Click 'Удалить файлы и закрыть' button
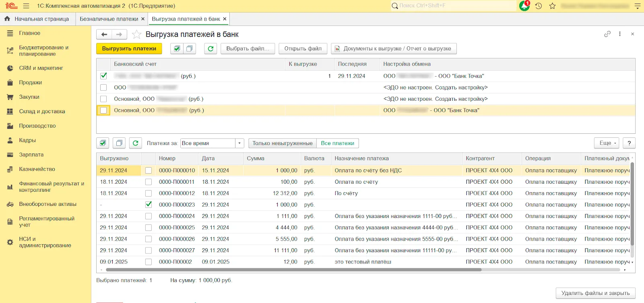Screen dimensions: 644x303 point(595,293)
